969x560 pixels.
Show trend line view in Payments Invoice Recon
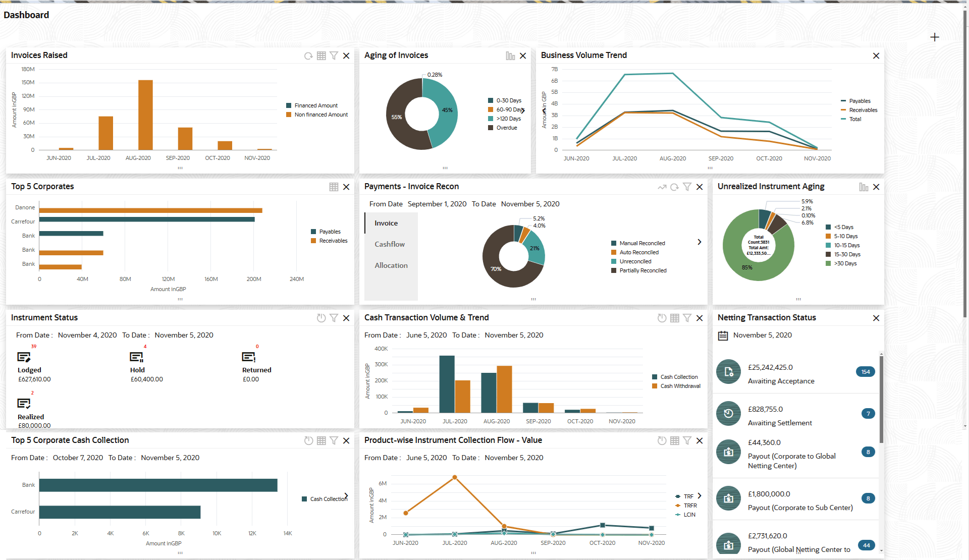coord(662,187)
